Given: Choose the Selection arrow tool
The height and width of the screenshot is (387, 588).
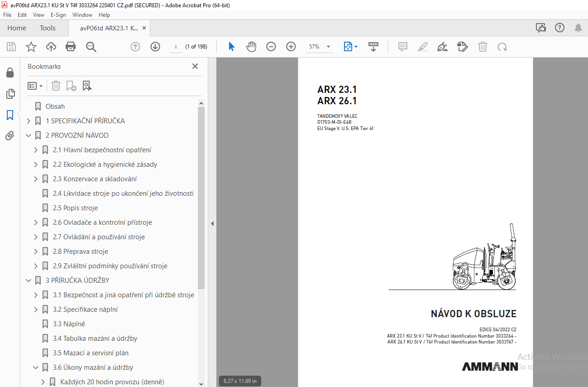Looking at the screenshot, I should click(x=231, y=47).
